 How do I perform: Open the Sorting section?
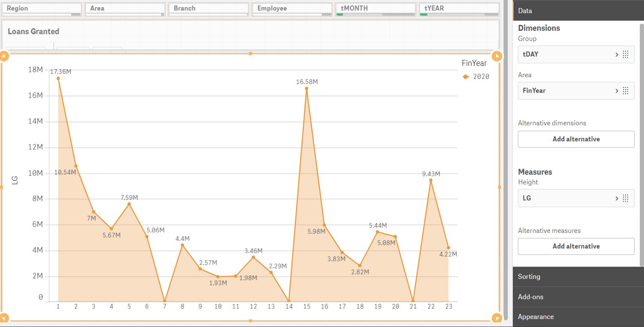click(578, 277)
